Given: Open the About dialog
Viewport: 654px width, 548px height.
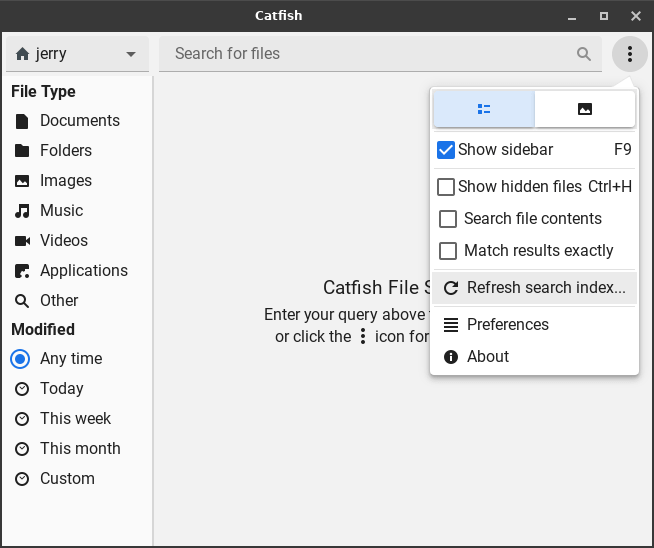Looking at the screenshot, I should click(487, 357).
